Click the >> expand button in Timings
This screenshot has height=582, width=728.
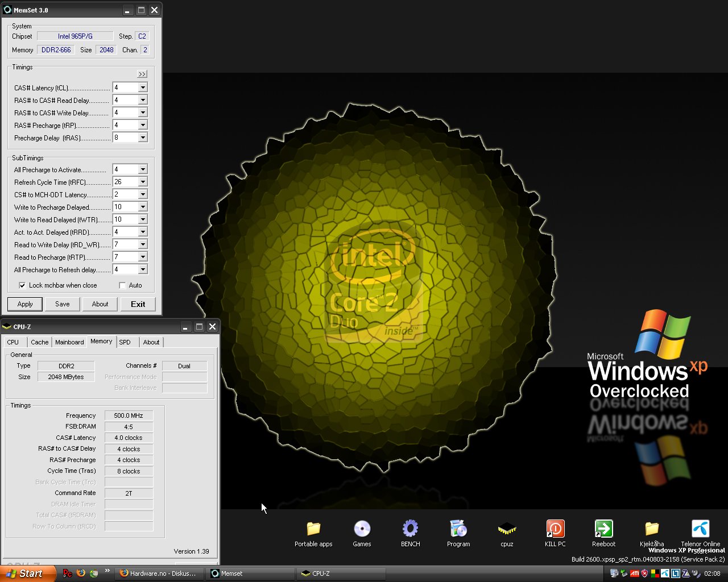142,74
